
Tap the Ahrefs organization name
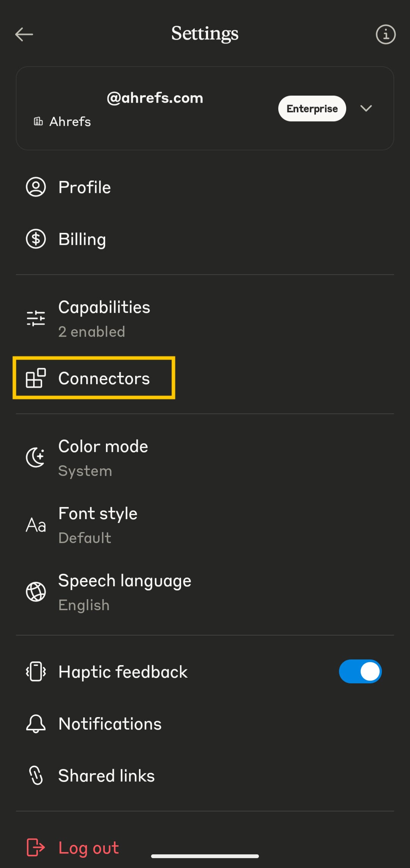pyautogui.click(x=70, y=122)
